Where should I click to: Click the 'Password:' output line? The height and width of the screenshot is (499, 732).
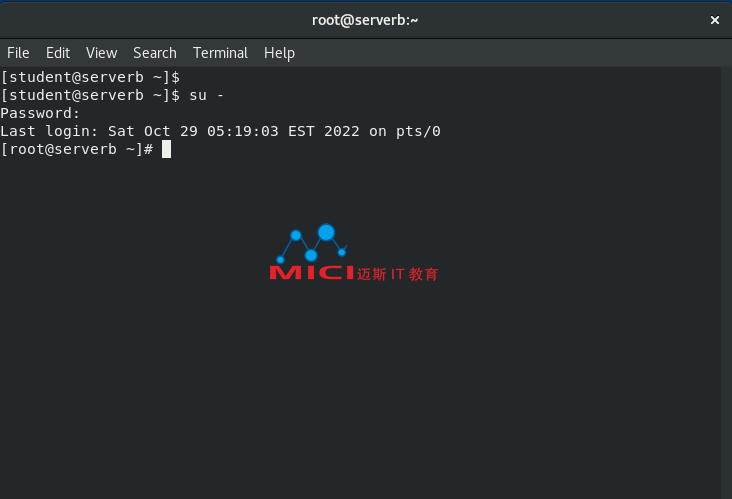(40, 113)
